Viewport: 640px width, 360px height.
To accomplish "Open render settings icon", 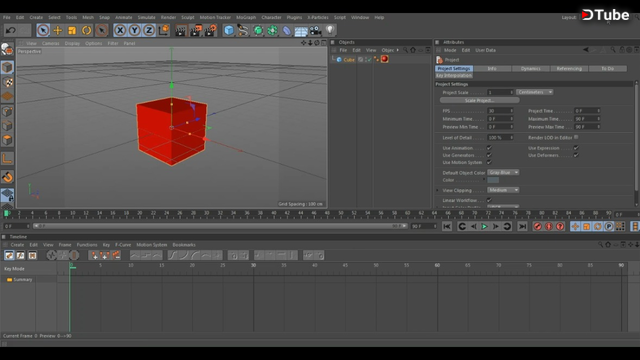I will coord(211,30).
